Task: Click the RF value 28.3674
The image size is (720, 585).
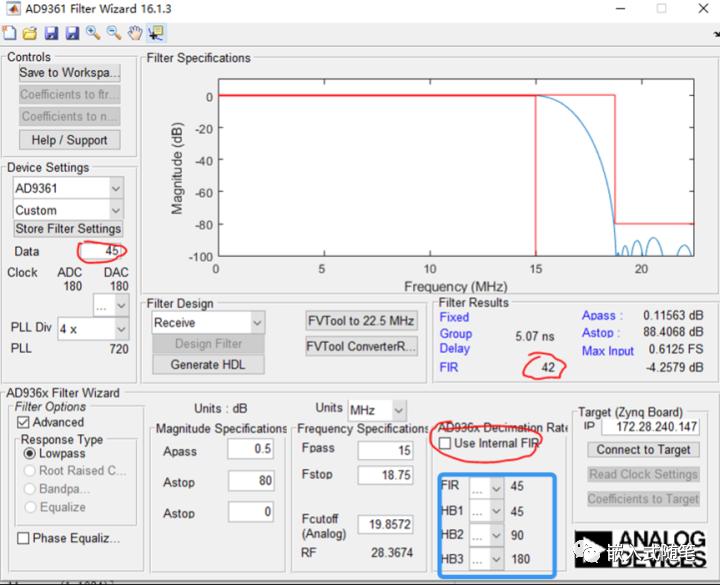Action: click(392, 552)
